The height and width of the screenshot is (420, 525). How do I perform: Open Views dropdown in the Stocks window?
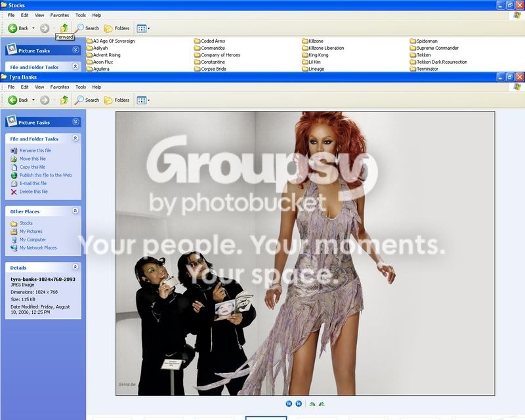[x=143, y=28]
